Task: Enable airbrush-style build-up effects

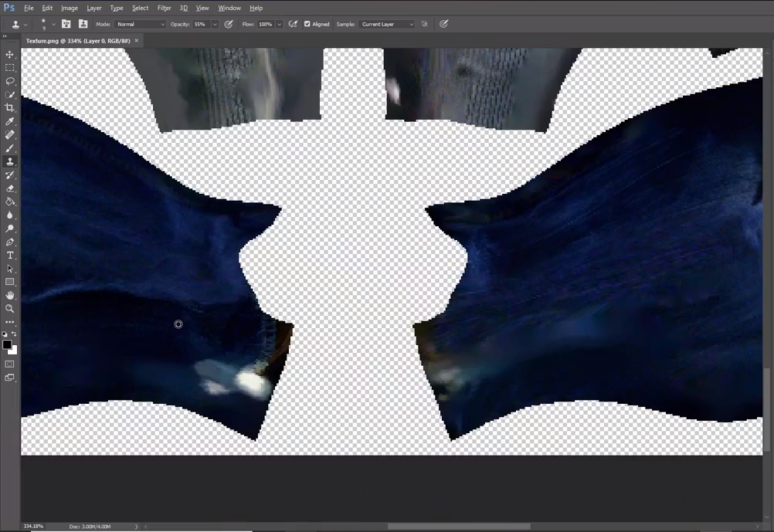Action: click(x=293, y=24)
